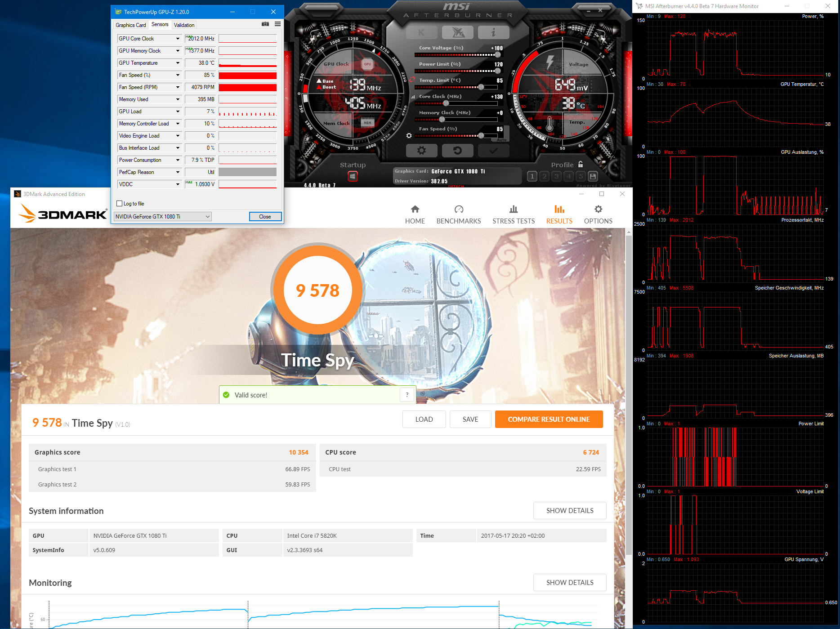Click the Afterburner reset arrow button
The image size is (840, 629).
pos(457,151)
